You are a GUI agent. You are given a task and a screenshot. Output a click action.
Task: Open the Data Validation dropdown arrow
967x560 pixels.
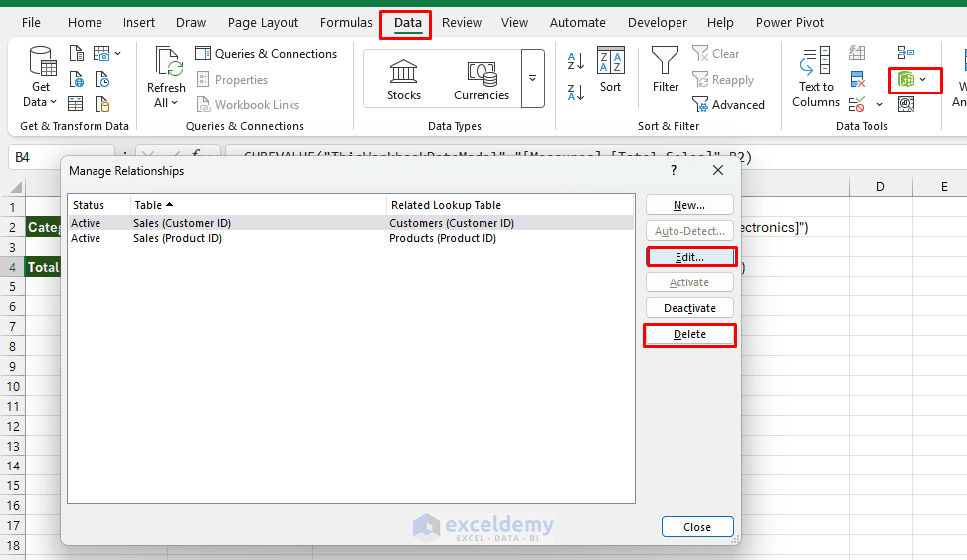(x=880, y=104)
